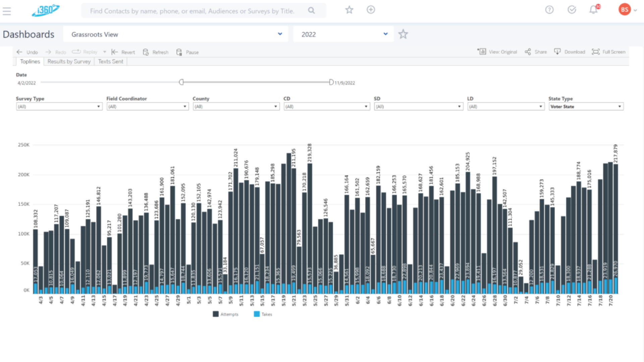Image resolution: width=644 pixels, height=362 pixels.
Task: Expand the 2022 year dropdown
Action: click(385, 34)
